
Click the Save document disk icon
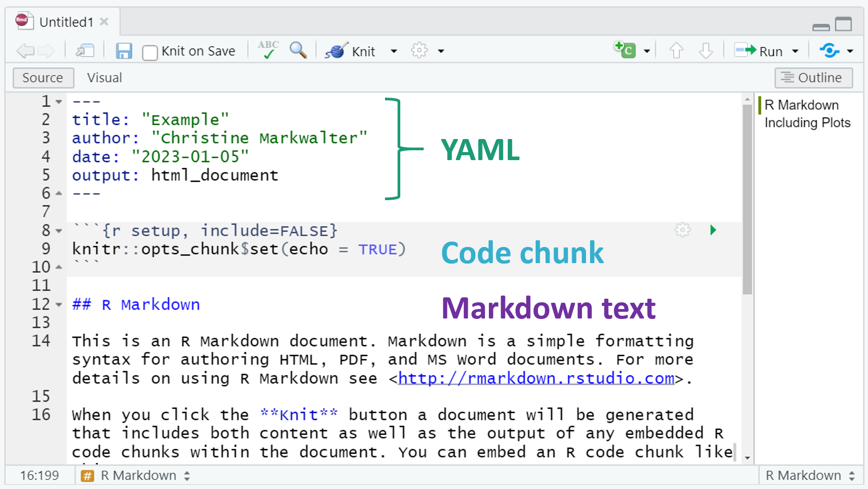pos(124,51)
